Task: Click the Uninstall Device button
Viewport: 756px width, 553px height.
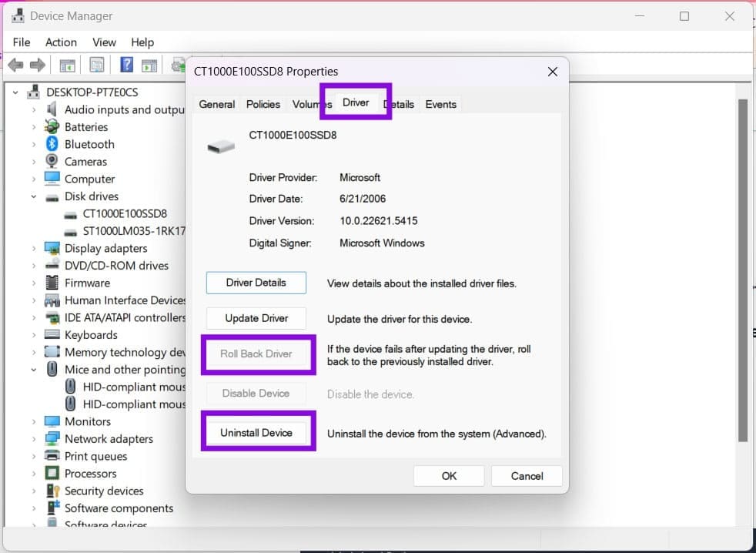Action: pos(256,433)
